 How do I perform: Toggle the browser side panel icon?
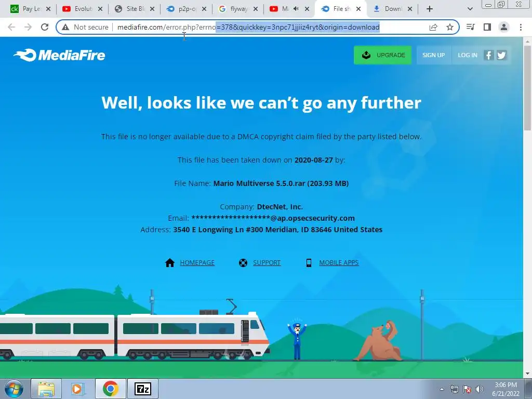click(x=487, y=27)
